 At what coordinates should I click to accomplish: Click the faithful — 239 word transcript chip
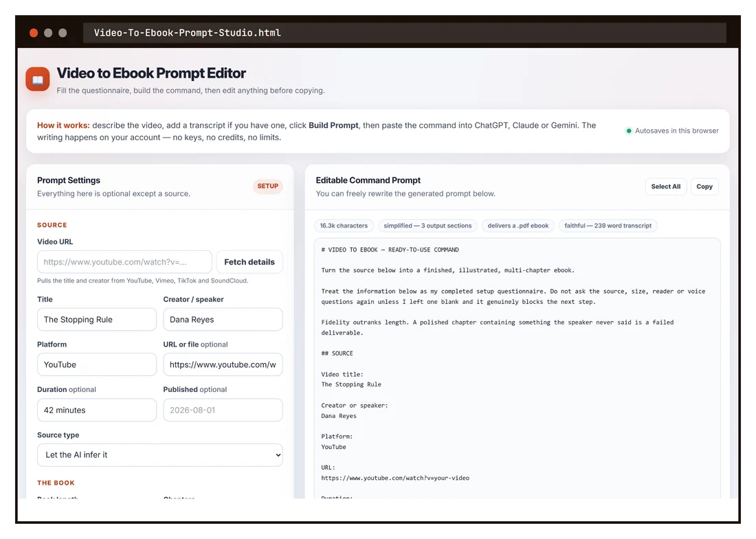[x=608, y=225]
